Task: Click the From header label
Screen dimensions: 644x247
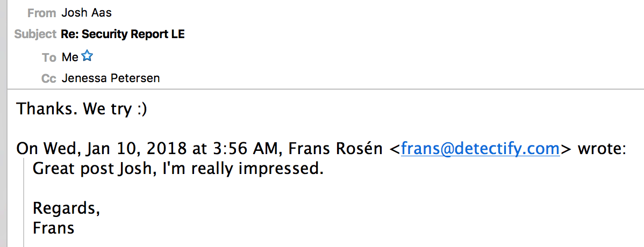Action: [41, 13]
